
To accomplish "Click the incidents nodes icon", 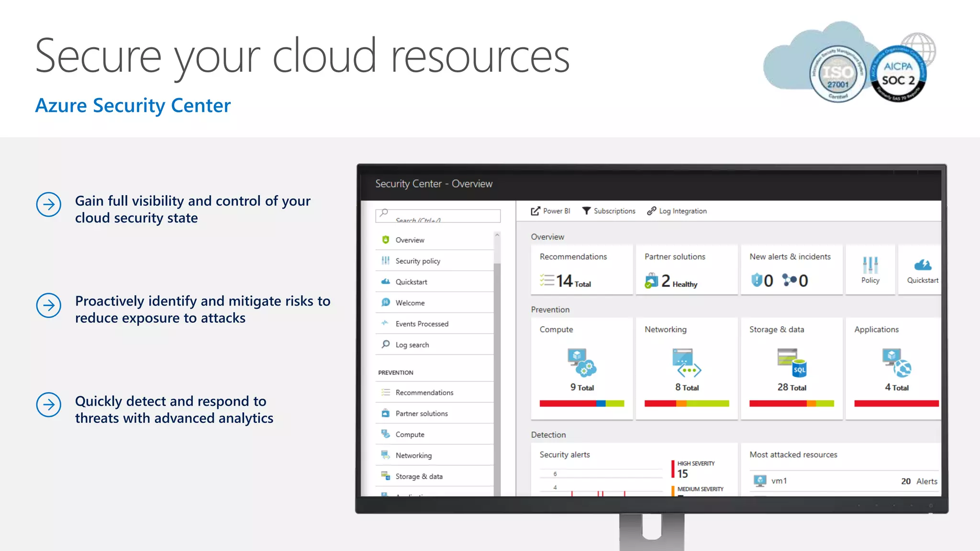I will click(x=790, y=279).
